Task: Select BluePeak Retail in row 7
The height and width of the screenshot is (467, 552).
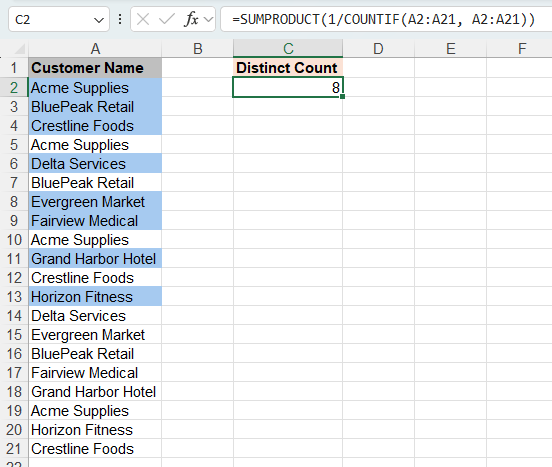Action: pyautogui.click(x=95, y=183)
